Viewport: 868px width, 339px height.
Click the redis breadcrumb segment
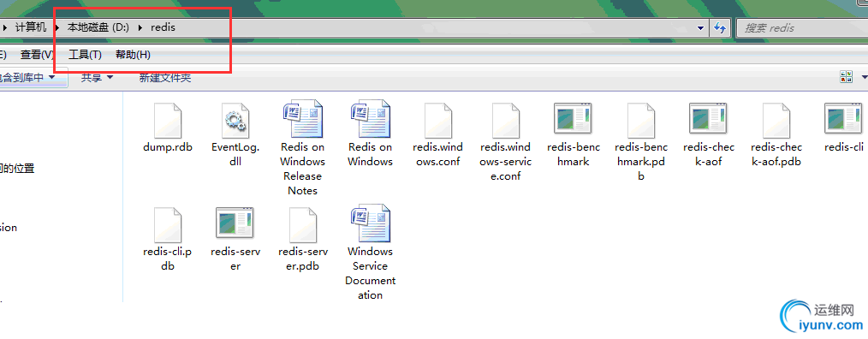(163, 27)
